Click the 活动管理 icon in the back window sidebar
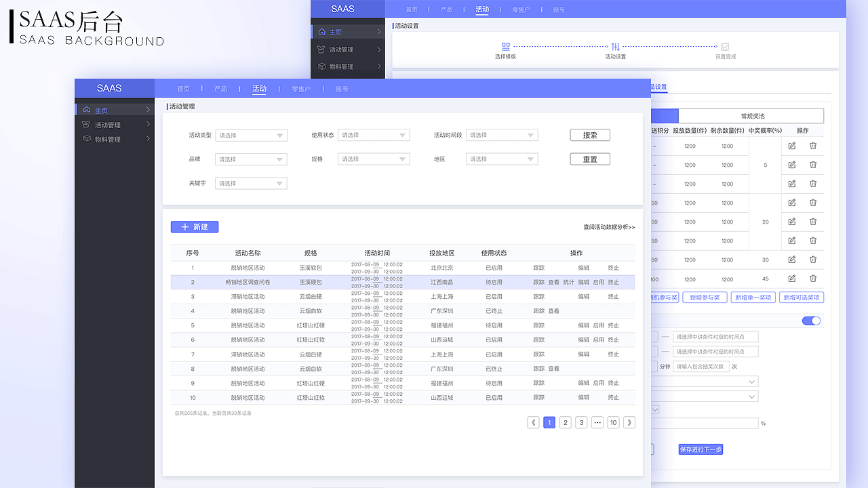The height and width of the screenshot is (488, 868). [x=321, y=49]
